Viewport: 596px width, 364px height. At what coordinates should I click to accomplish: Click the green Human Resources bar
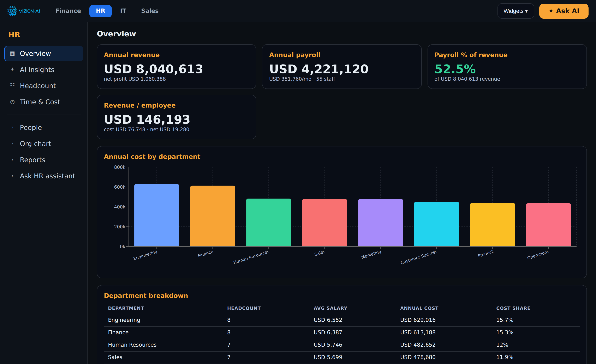click(x=268, y=223)
